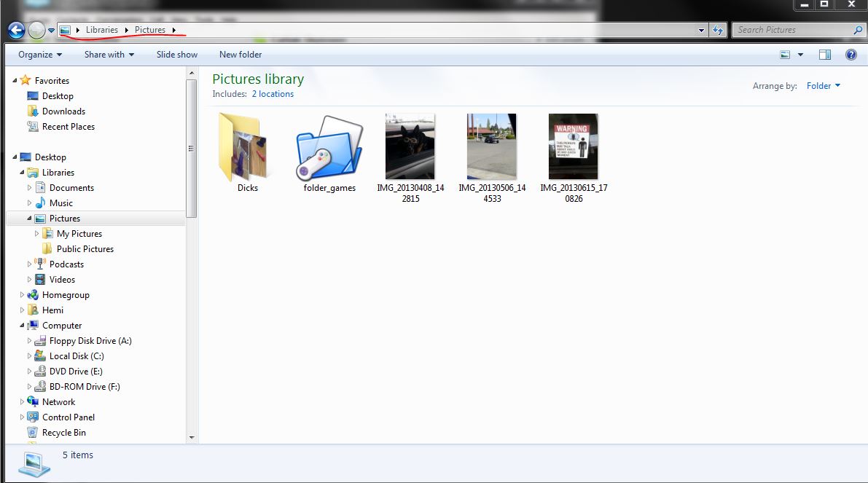Select the Network icon

pos(34,401)
